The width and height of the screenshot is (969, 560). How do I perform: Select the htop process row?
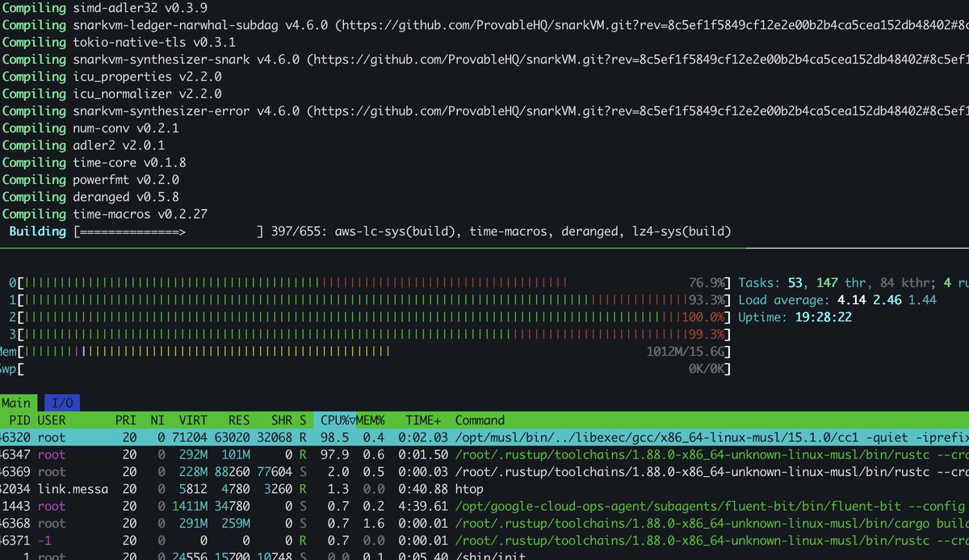pyautogui.click(x=484, y=488)
